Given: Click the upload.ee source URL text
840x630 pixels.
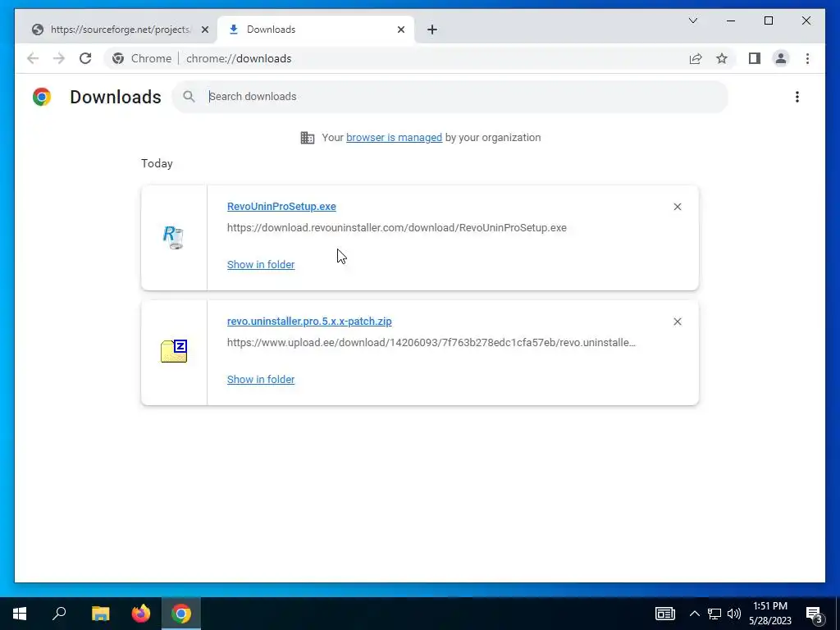Looking at the screenshot, I should point(431,342).
